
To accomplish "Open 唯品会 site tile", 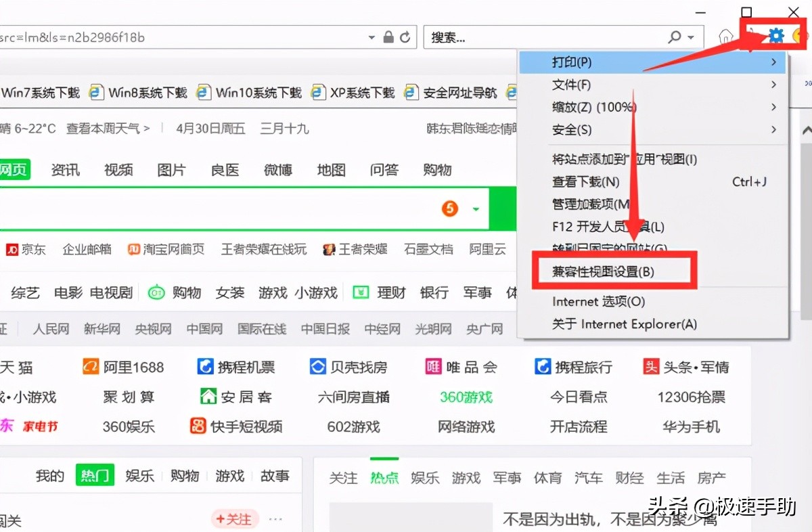I will (461, 368).
